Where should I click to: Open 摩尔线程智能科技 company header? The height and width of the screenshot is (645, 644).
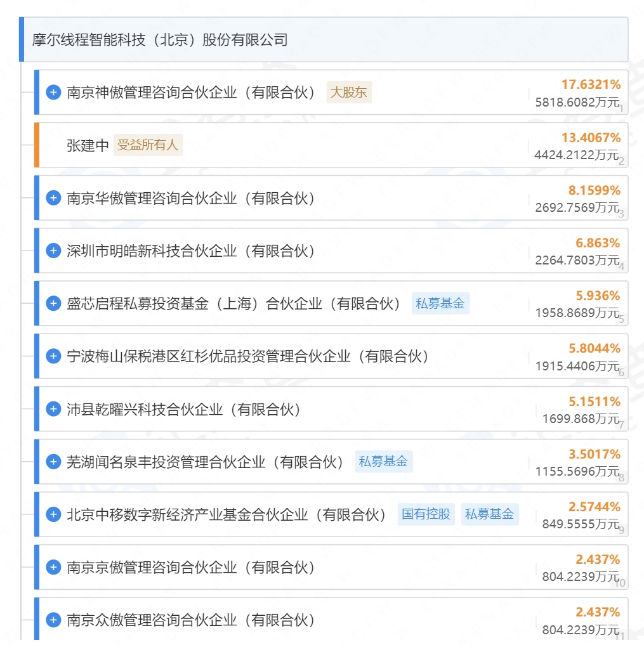click(x=160, y=40)
